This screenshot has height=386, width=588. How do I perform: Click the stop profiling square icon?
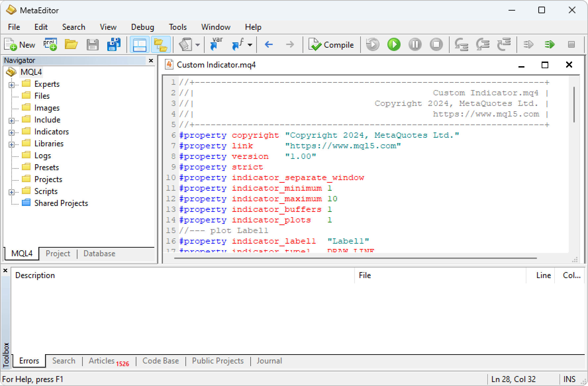571,45
